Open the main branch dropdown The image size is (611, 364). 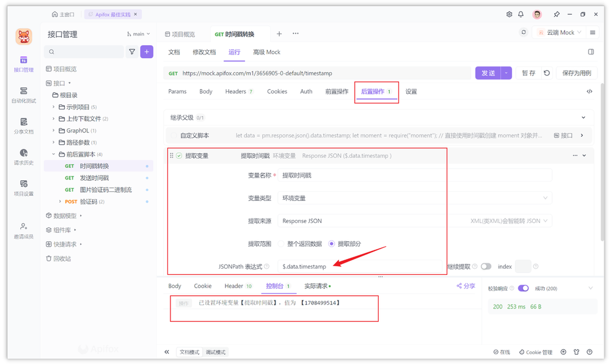pos(138,34)
